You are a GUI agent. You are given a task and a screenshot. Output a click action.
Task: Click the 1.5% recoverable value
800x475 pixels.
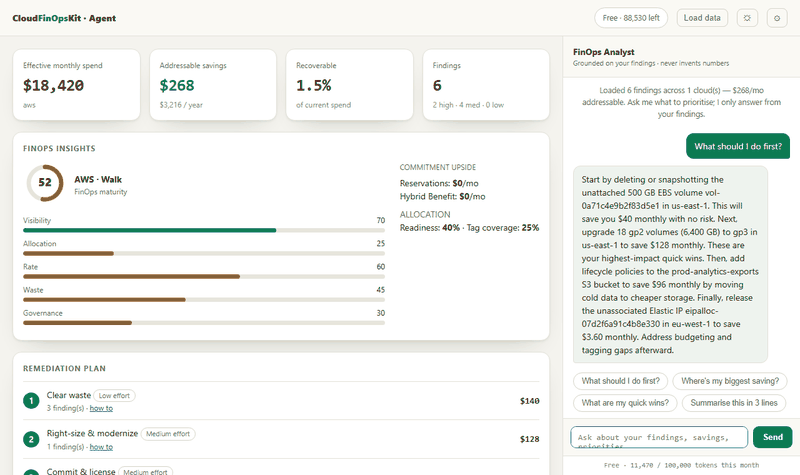tap(314, 86)
